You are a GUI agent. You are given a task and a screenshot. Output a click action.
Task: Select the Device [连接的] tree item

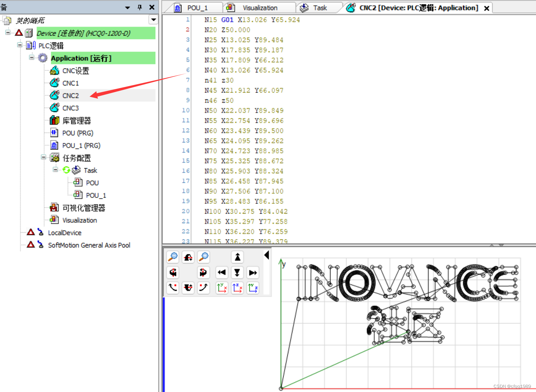coord(96,33)
